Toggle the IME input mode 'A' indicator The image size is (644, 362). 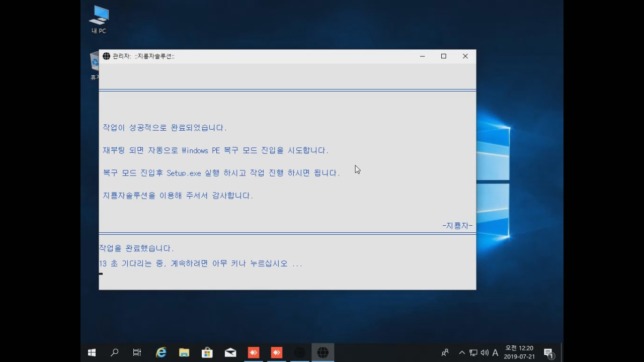(495, 353)
